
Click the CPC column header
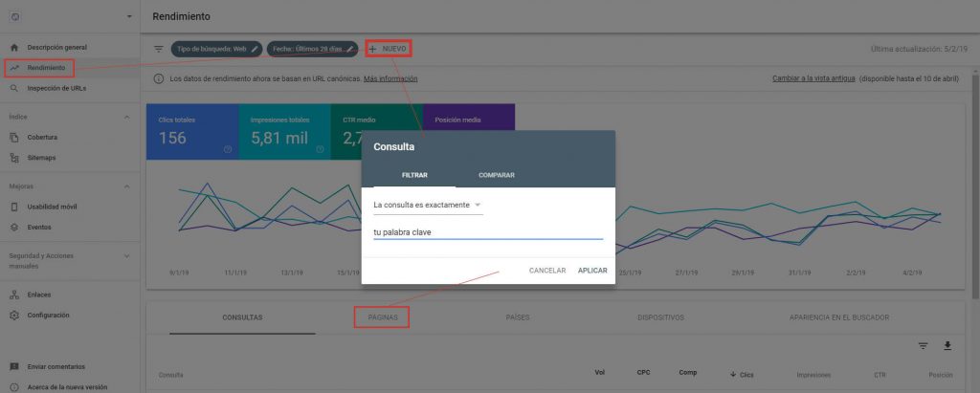pyautogui.click(x=643, y=373)
